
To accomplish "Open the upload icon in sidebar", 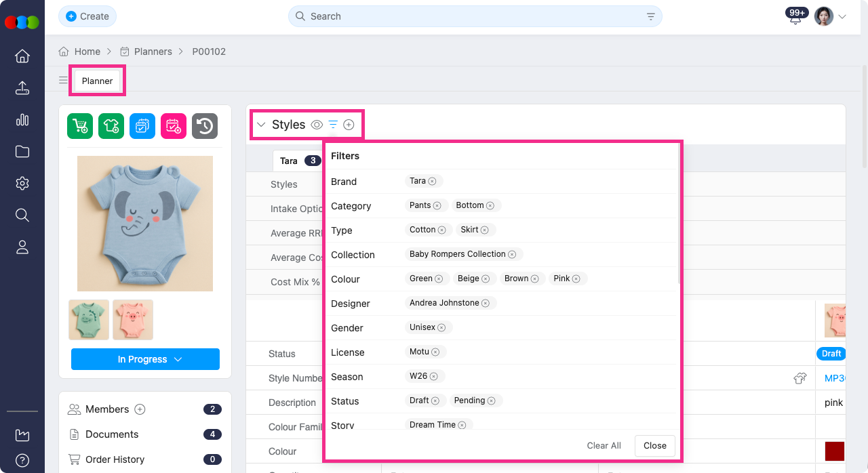I will point(22,88).
